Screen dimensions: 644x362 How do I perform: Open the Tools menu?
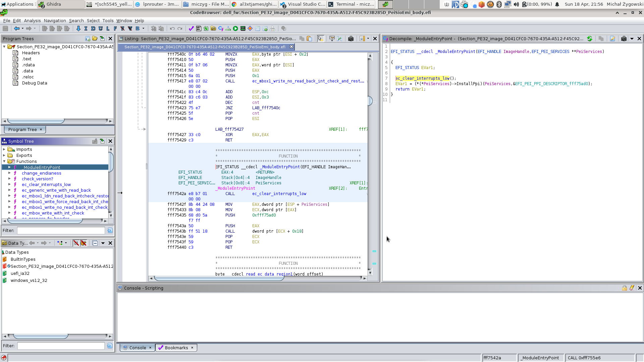coord(108,20)
